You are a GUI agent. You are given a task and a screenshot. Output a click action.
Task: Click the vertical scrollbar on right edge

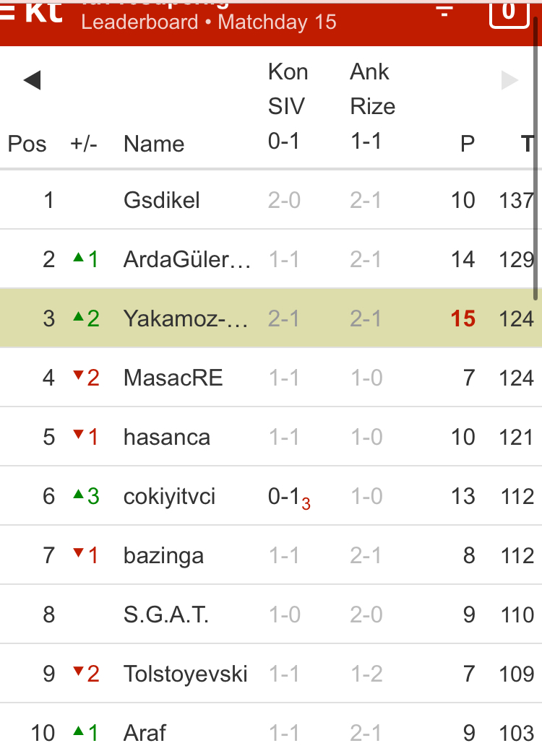coord(537,159)
